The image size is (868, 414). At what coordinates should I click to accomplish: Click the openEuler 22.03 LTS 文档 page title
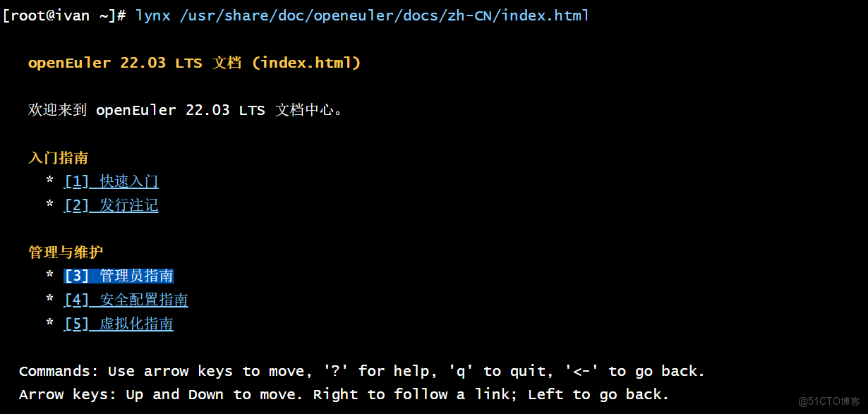pyautogui.click(x=194, y=63)
